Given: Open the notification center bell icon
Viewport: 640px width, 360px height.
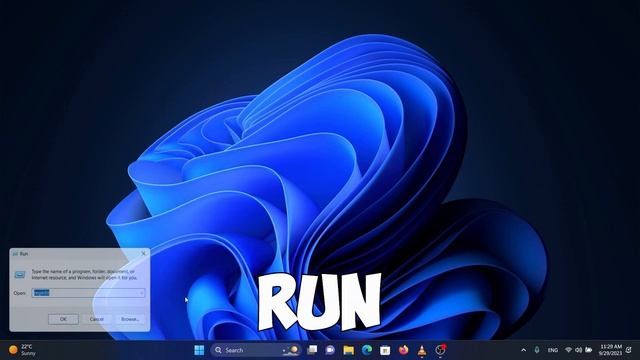Looking at the screenshot, I should pos(629,350).
